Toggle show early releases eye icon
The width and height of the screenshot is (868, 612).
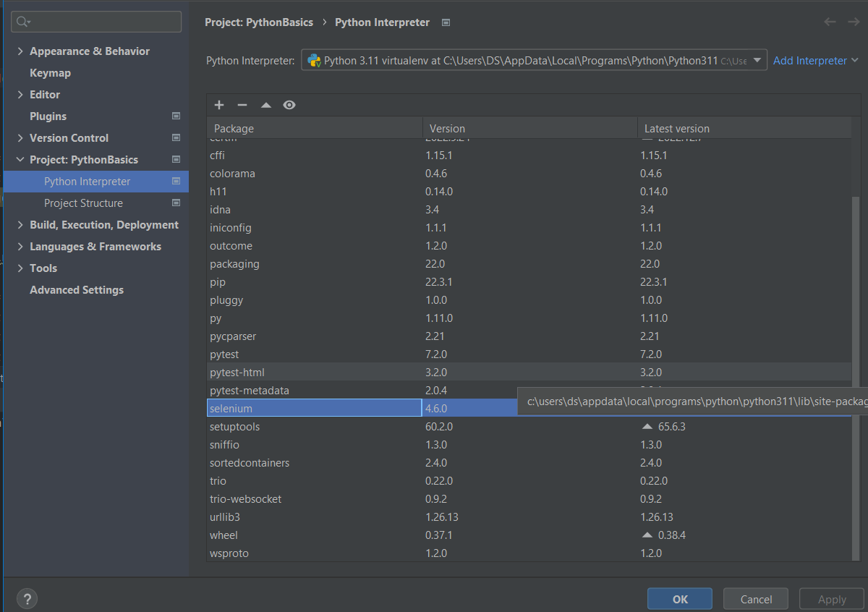pos(289,105)
